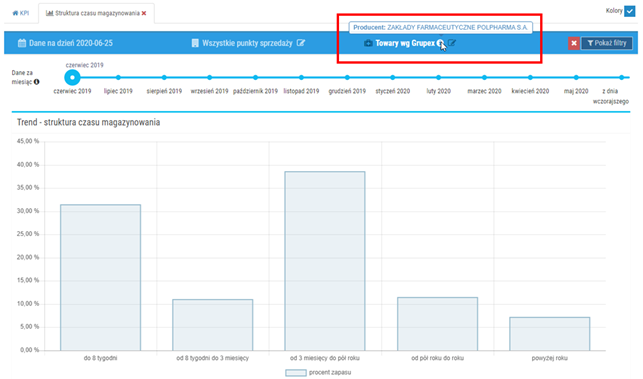Select z dnia wczorajszego timeline point
Image resolution: width=643 pixels, height=379 pixels.
coord(622,78)
